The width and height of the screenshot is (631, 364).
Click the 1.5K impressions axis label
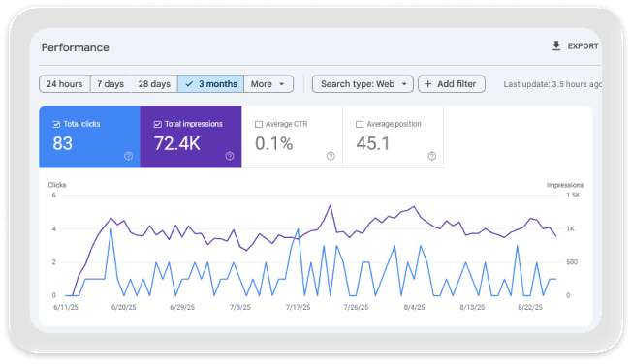tap(573, 196)
